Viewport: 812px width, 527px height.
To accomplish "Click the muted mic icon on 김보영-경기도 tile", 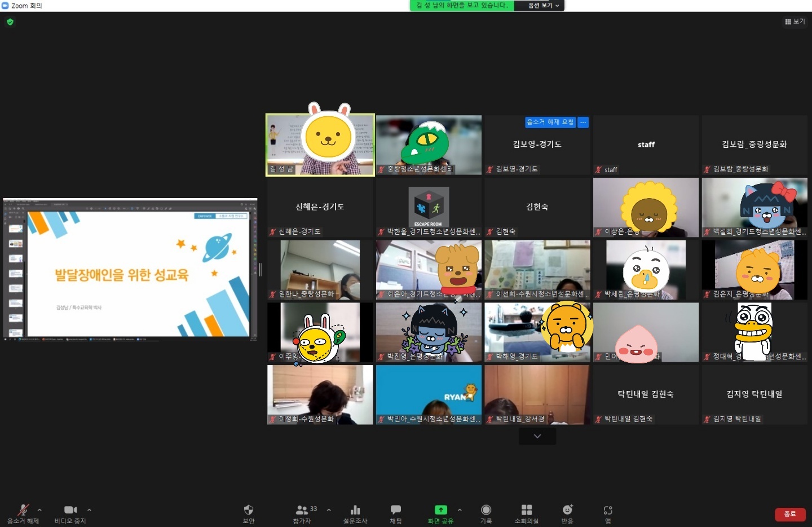I will tap(490, 169).
